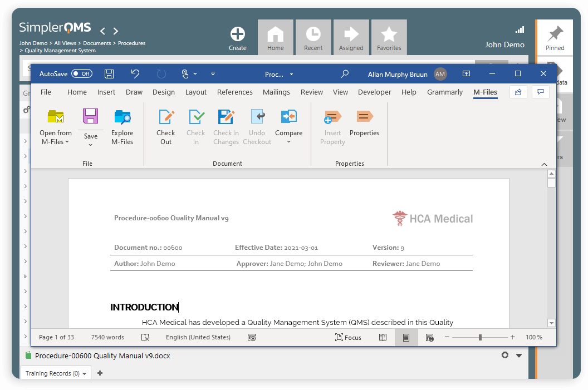Click the proofing errors icon in status bar
The image size is (588, 390).
click(145, 337)
